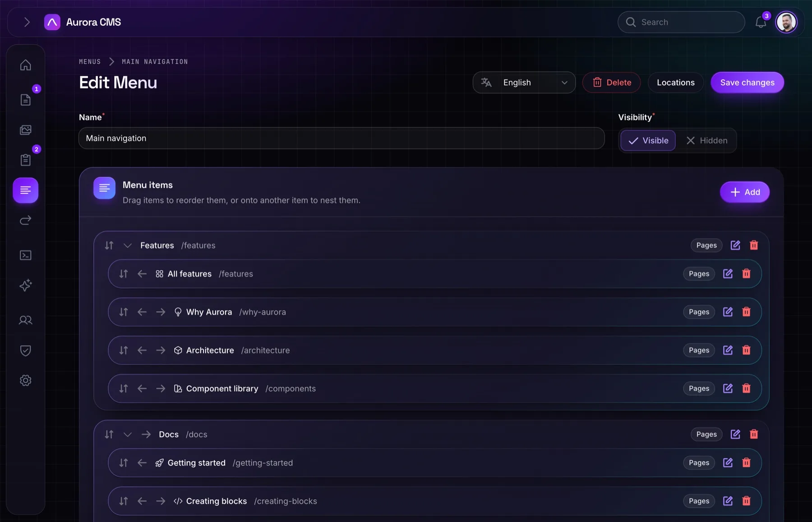Collapse the Features item group
This screenshot has width=812, height=522.
[128, 245]
